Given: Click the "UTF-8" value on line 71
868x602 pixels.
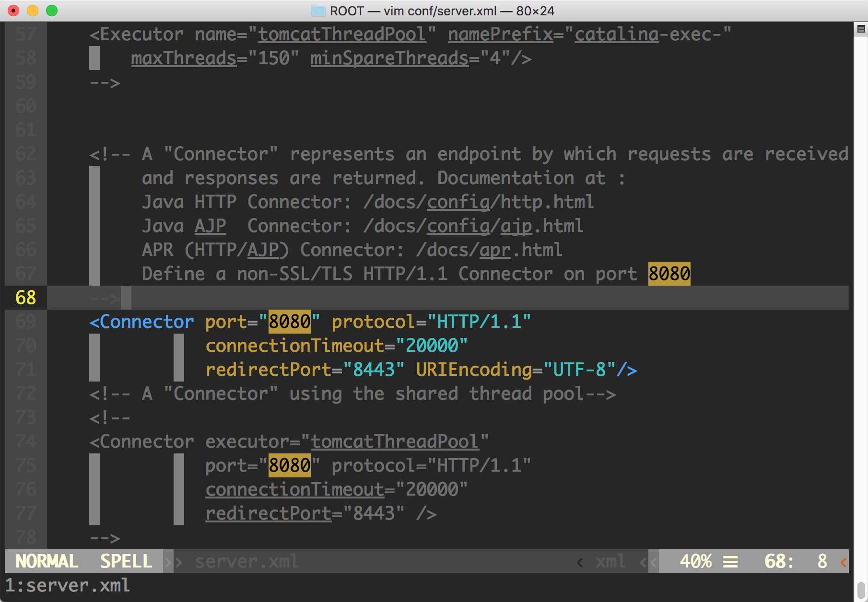Looking at the screenshot, I should (580, 370).
